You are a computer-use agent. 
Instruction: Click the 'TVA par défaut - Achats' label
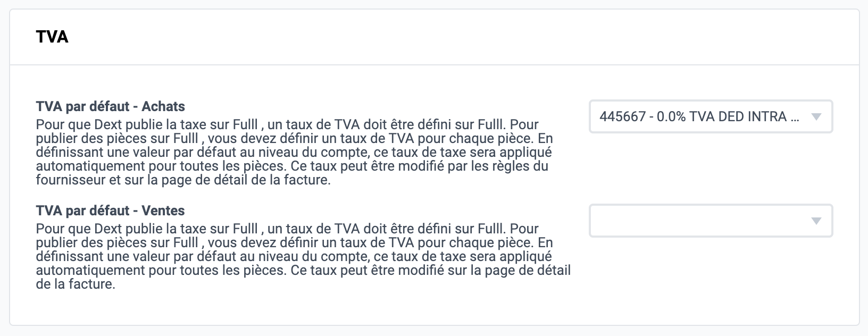(x=111, y=106)
